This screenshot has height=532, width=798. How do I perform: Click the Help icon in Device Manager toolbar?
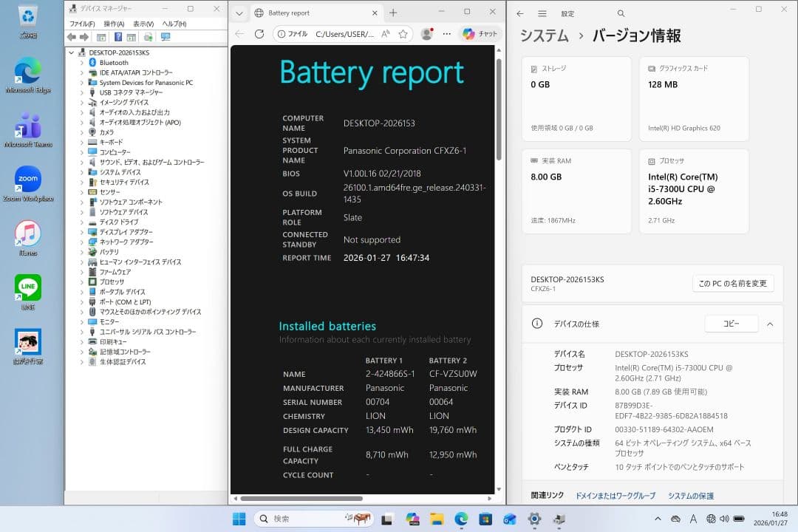tap(119, 37)
